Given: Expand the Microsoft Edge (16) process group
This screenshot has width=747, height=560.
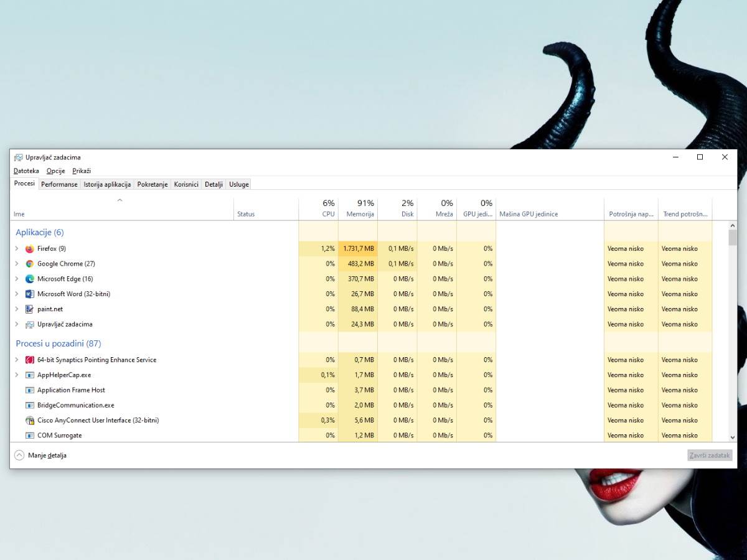Looking at the screenshot, I should [x=16, y=279].
